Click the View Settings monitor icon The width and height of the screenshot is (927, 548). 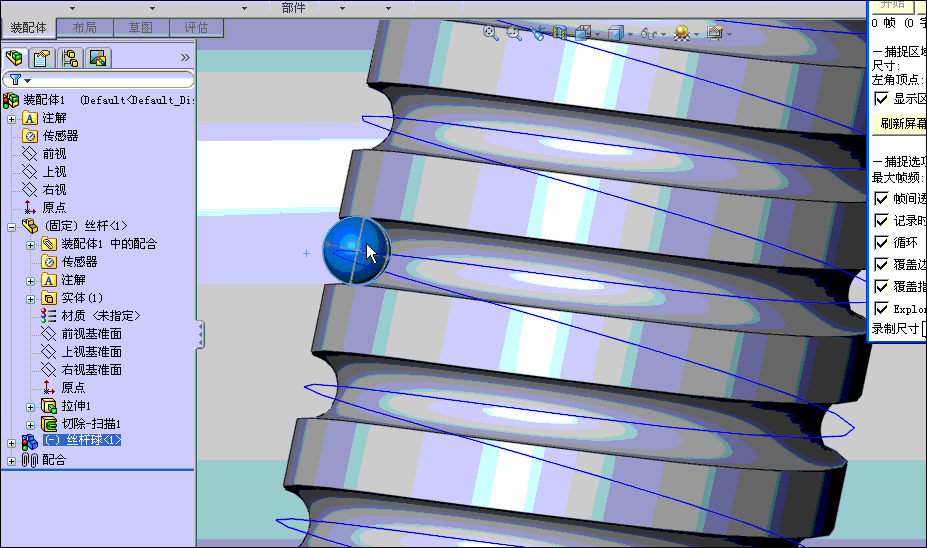[x=715, y=33]
